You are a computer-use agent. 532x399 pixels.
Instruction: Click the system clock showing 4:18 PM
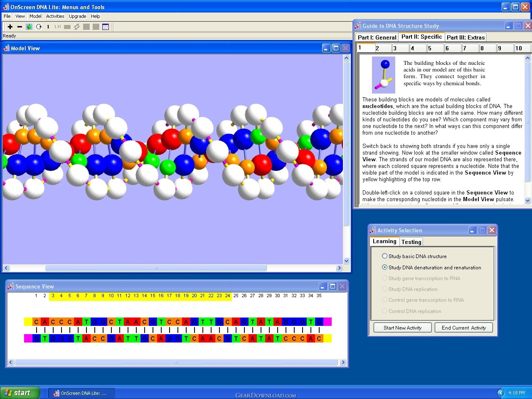517,393
